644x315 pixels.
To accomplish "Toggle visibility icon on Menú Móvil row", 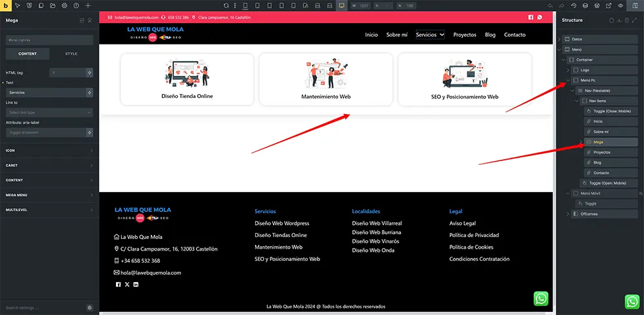I will pos(639,193).
